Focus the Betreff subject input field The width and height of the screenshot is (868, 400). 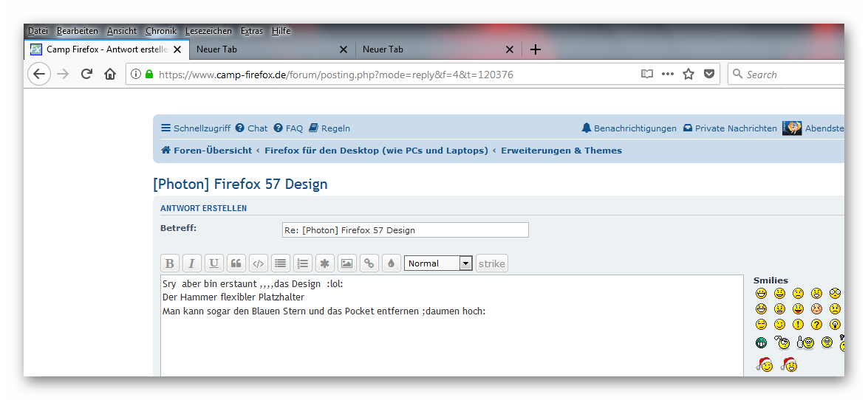click(x=406, y=230)
